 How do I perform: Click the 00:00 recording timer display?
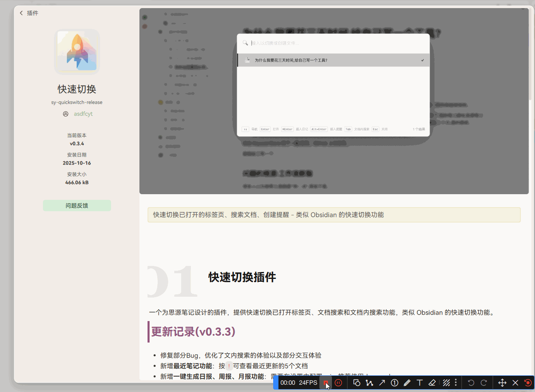point(289,382)
